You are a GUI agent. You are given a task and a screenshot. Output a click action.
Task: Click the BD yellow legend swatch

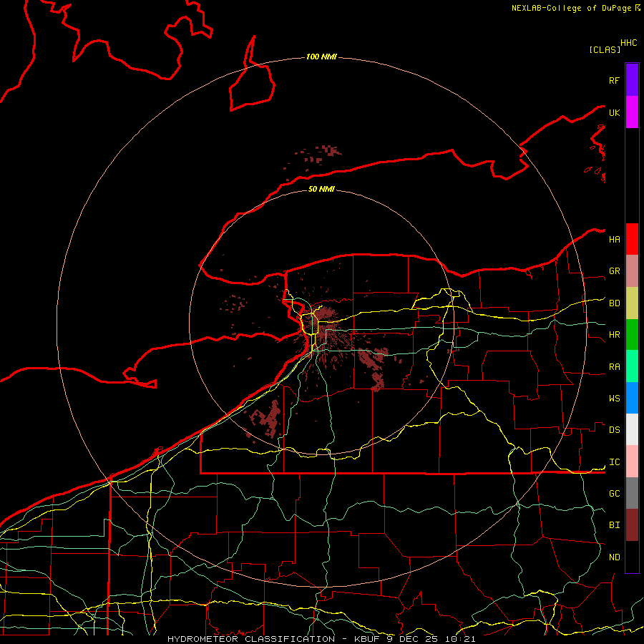tap(632, 303)
